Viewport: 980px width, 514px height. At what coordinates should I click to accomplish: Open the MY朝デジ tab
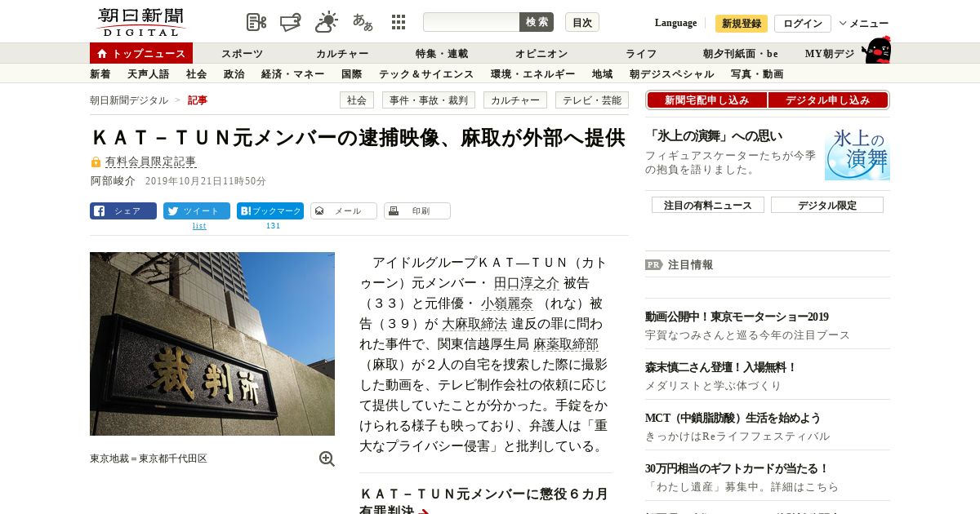(830, 54)
